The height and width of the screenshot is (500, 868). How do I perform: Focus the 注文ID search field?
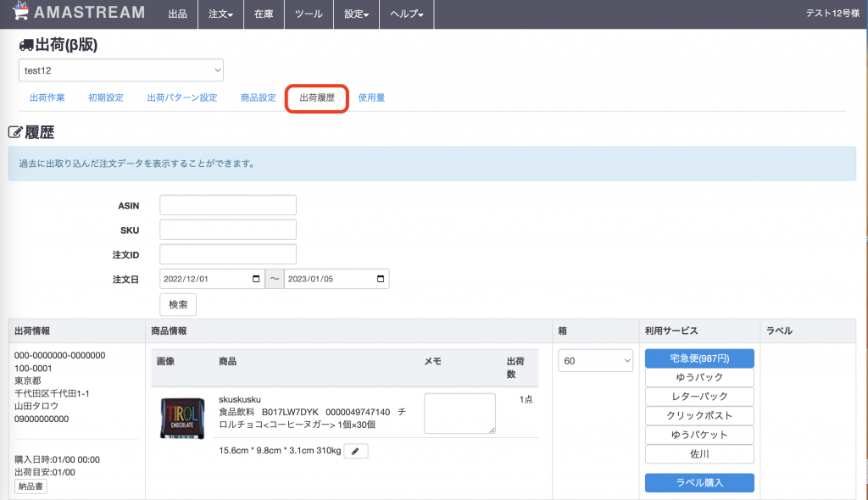228,254
